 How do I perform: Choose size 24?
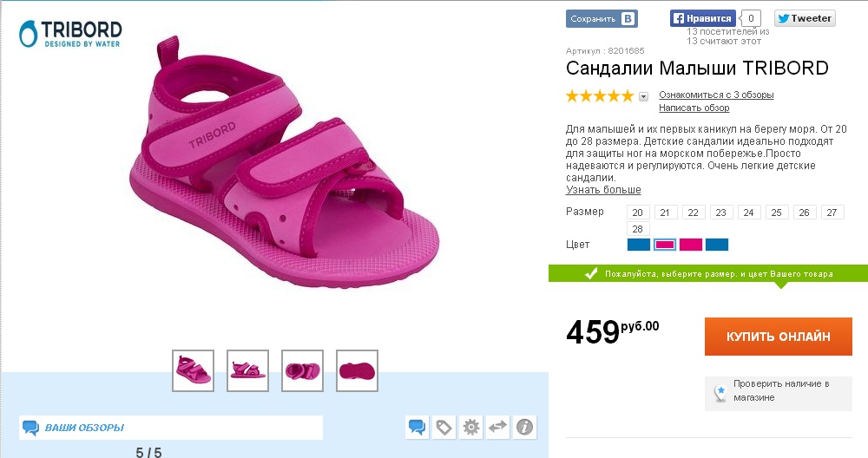tap(749, 213)
